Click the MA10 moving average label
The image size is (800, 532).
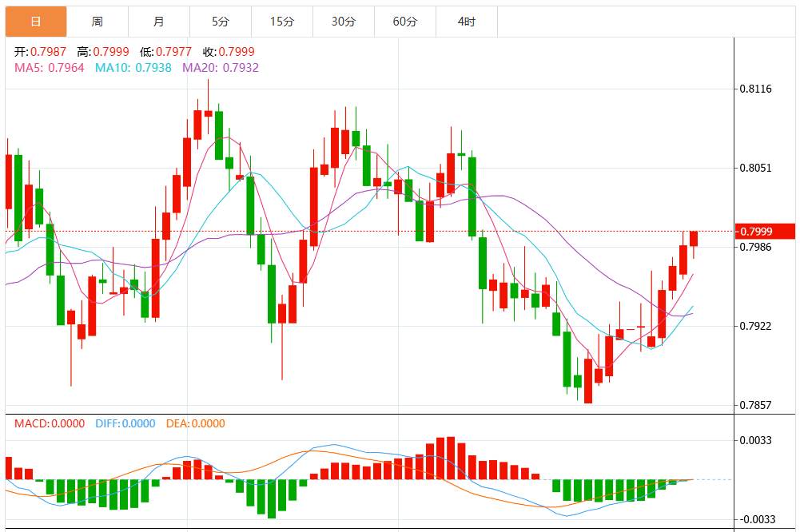coord(133,68)
